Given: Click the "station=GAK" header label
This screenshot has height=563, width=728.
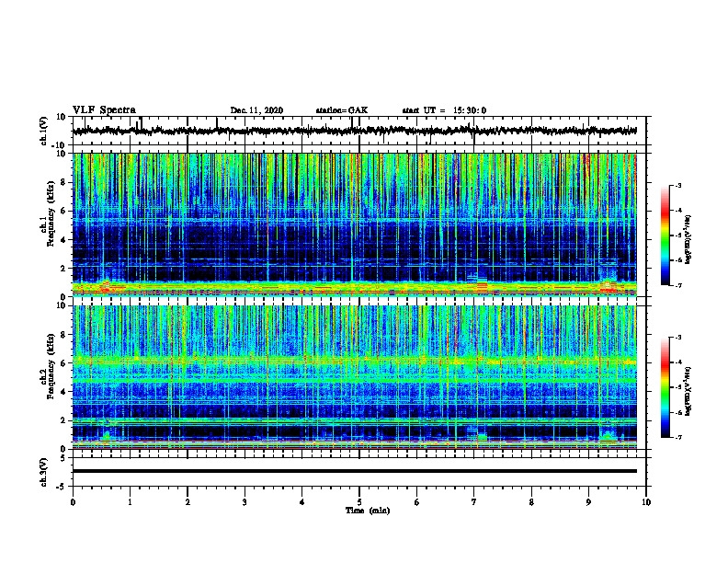Looking at the screenshot, I should pos(342,110).
